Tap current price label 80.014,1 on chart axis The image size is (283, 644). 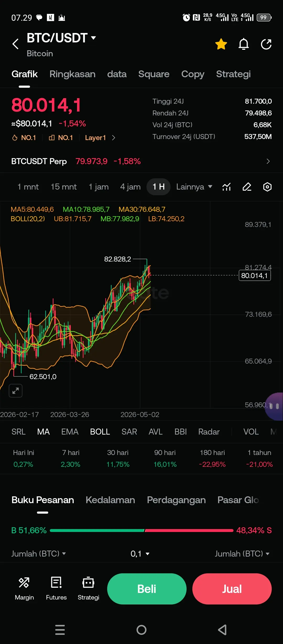pyautogui.click(x=255, y=275)
